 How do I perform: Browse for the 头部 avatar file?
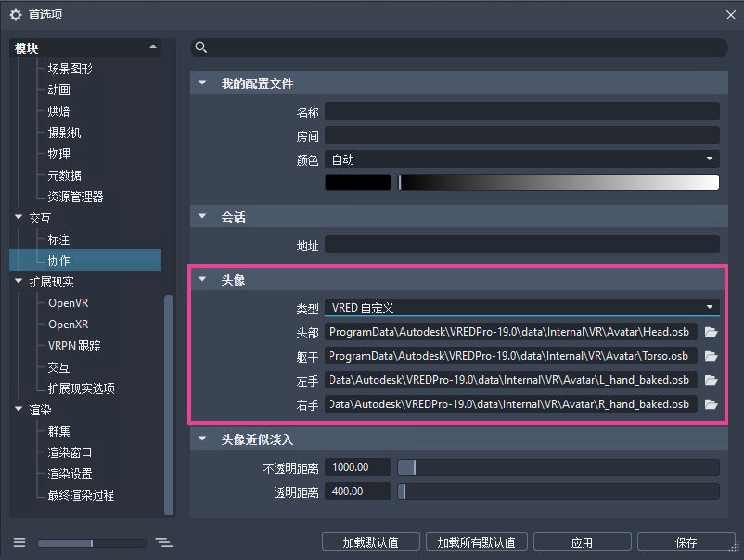click(711, 332)
